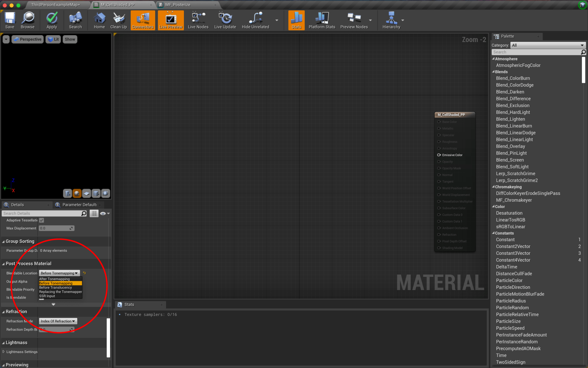The width and height of the screenshot is (588, 368).
Task: Click inside the Search Details field
Action: point(40,213)
